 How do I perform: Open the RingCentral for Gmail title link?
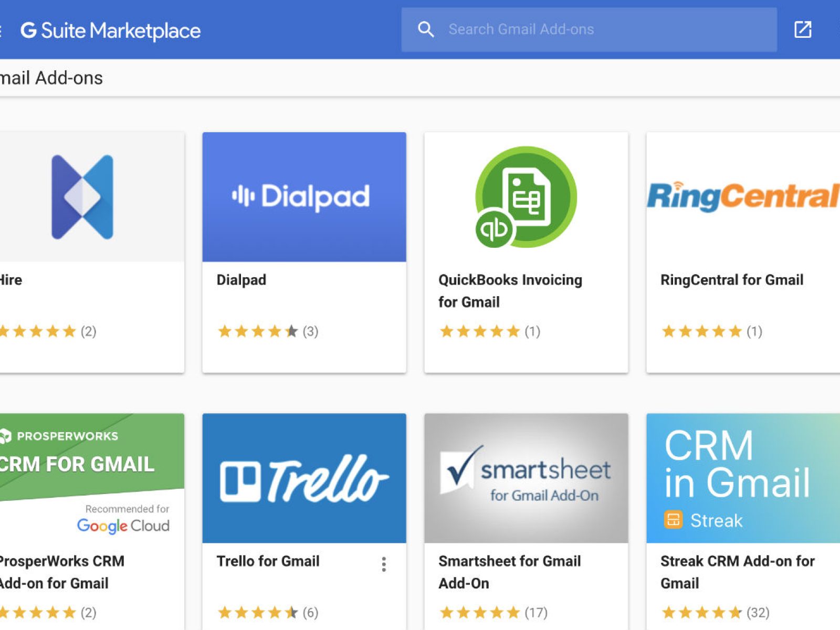pyautogui.click(x=731, y=280)
